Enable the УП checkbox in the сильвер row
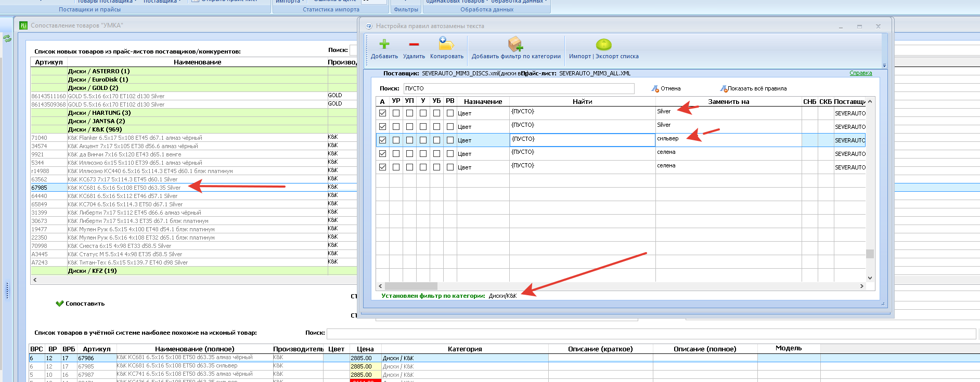Viewport: 980px width, 382px height. (410, 140)
